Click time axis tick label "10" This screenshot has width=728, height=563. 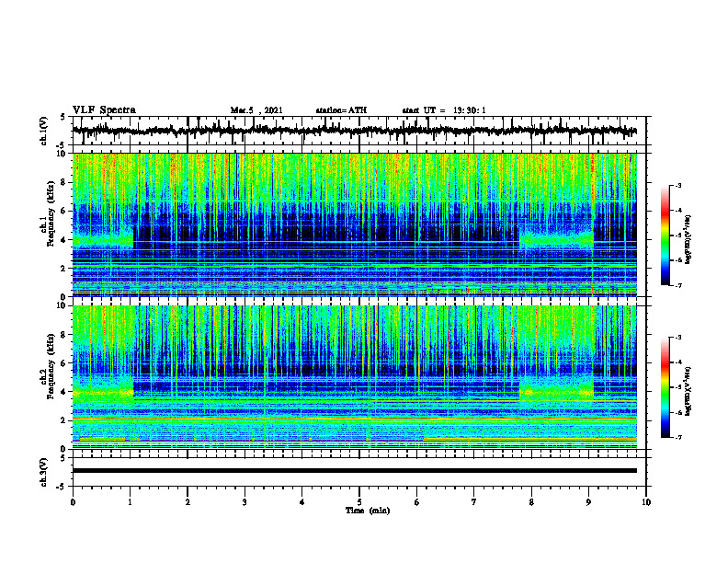pyautogui.click(x=646, y=501)
